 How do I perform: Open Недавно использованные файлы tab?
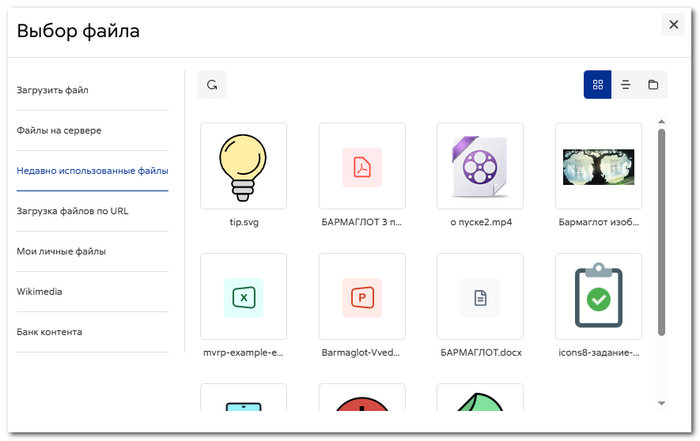click(x=92, y=171)
